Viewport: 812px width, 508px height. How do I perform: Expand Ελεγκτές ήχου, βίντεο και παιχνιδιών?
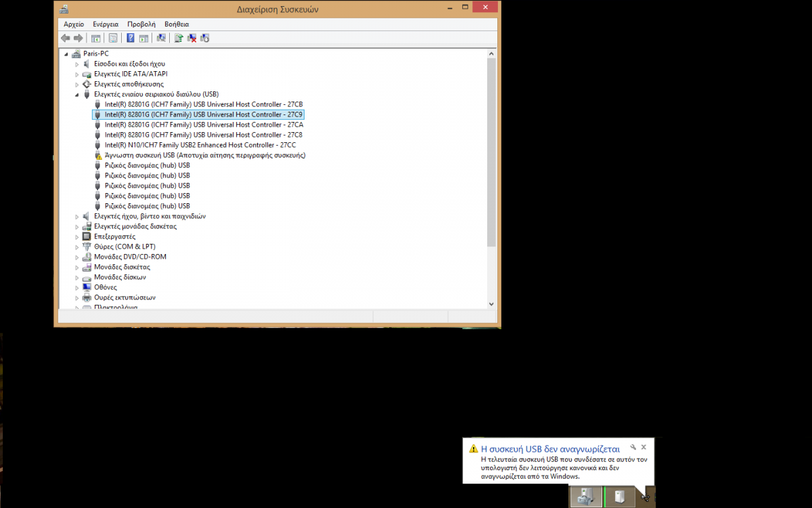[76, 216]
